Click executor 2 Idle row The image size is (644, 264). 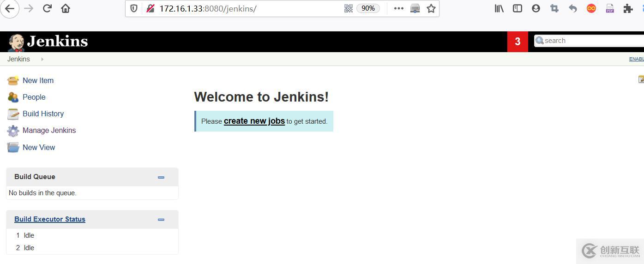(x=92, y=248)
